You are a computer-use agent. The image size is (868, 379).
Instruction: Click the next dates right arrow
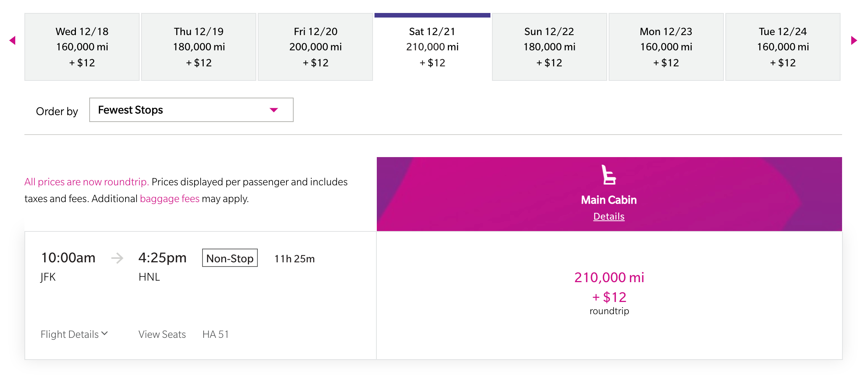click(854, 40)
